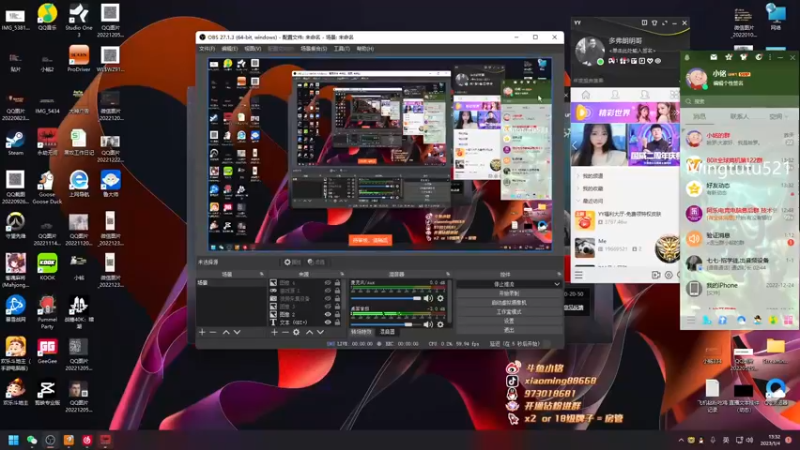Click 开始录制 button in OBS controls
800x450 pixels.
[x=509, y=293]
